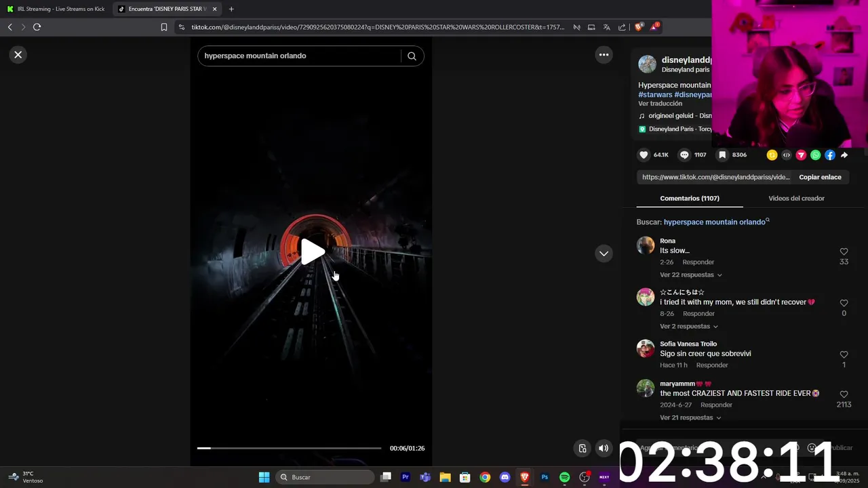Image resolution: width=868 pixels, height=488 pixels.
Task: Share the video to WhatsApp
Action: click(815, 155)
